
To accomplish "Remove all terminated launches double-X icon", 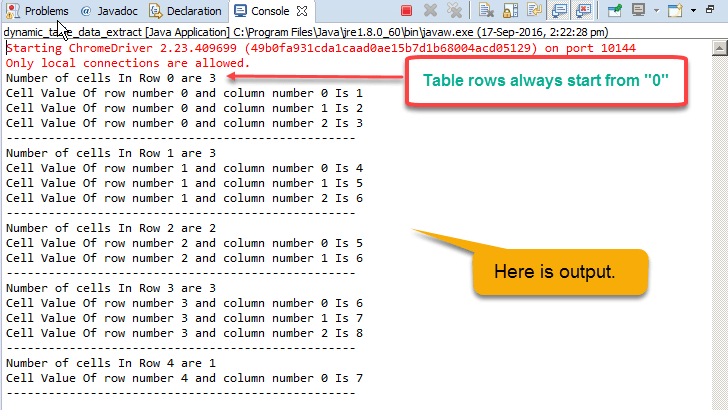I will 455,11.
